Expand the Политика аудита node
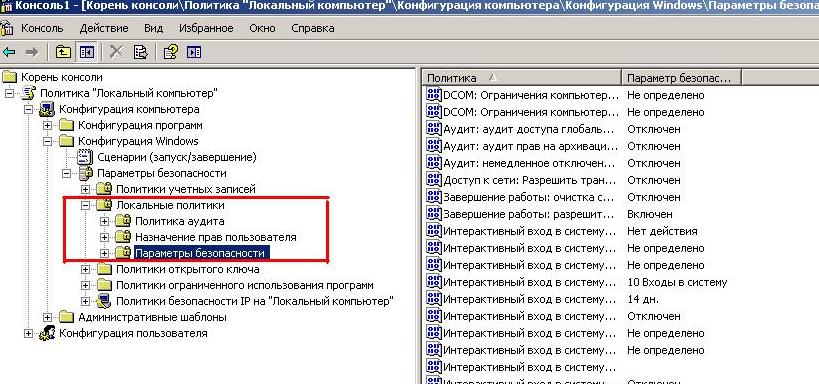 pos(104,221)
